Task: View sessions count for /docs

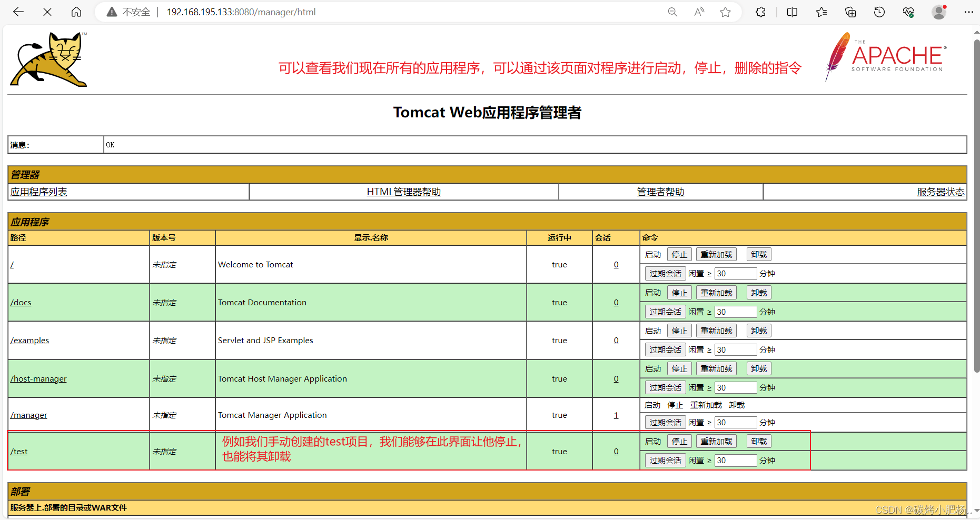Action: [616, 303]
